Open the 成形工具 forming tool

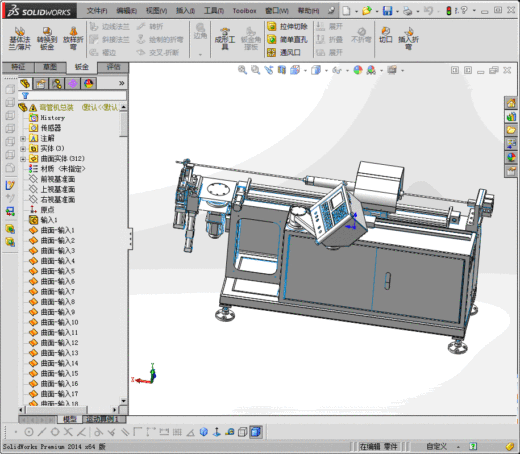pos(225,38)
